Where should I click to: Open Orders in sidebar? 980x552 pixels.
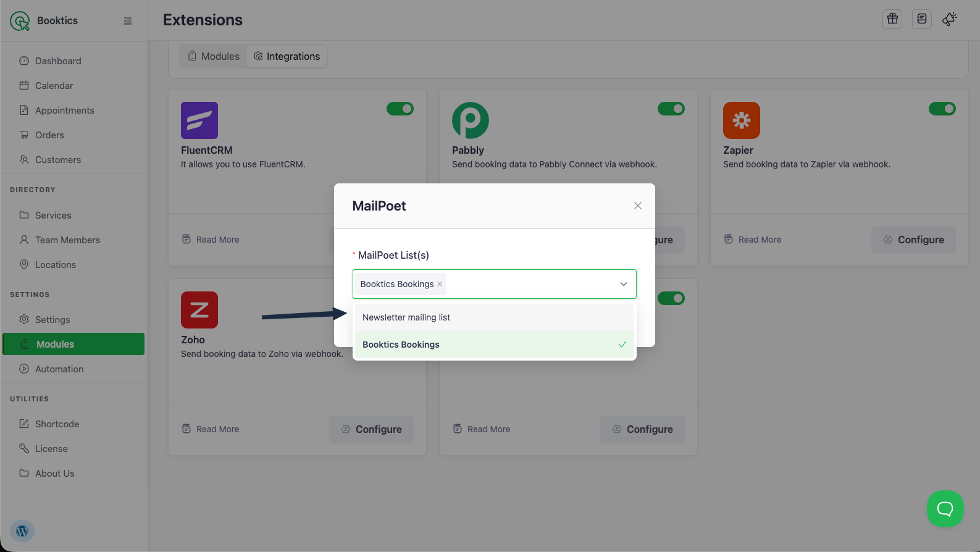pos(73,135)
